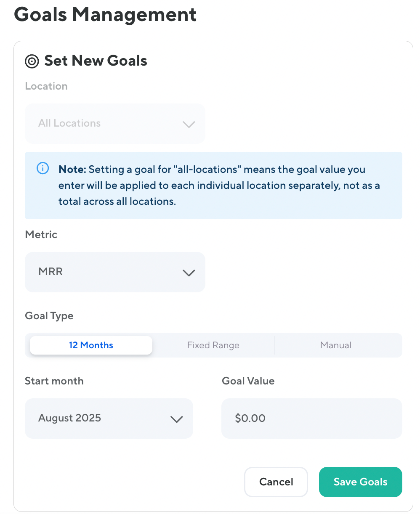
Task: Click the Goal Type label
Action: click(49, 316)
